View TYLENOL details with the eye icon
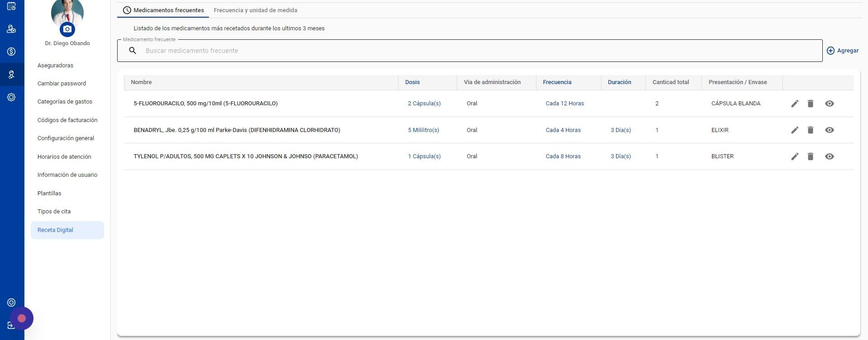Viewport: 868px width, 340px height. (829, 156)
